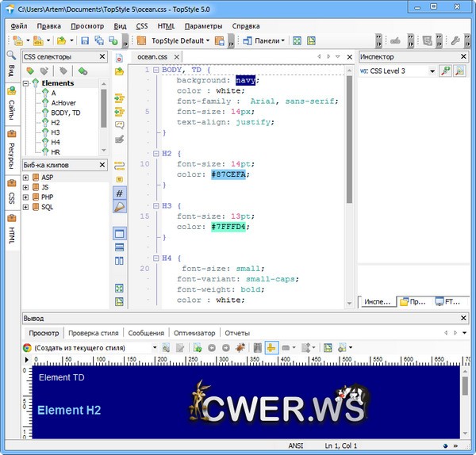Click the word wrap icon in editor sidebar
Viewport: 476px width, 455px height.
(120, 166)
